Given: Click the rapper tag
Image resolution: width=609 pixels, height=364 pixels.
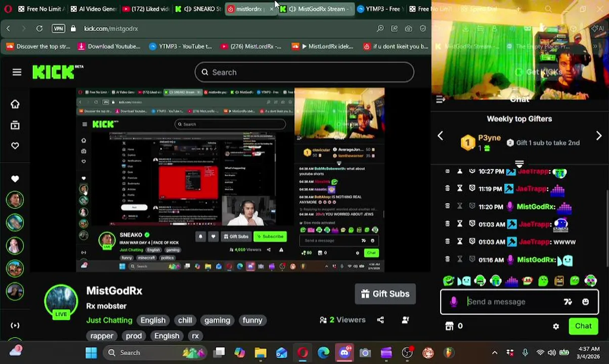Looking at the screenshot, I should tap(102, 336).
